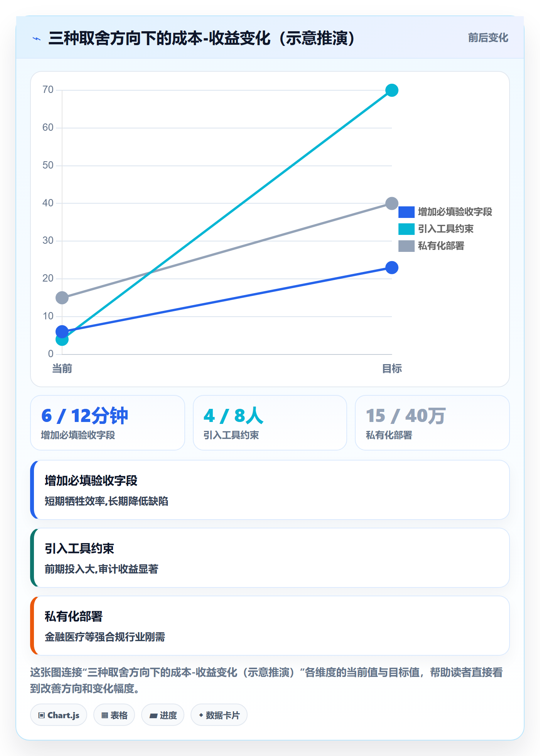This screenshot has height=756, width=540.
Task: Click the description paragraph starting 这张图连接
Action: coord(267,680)
